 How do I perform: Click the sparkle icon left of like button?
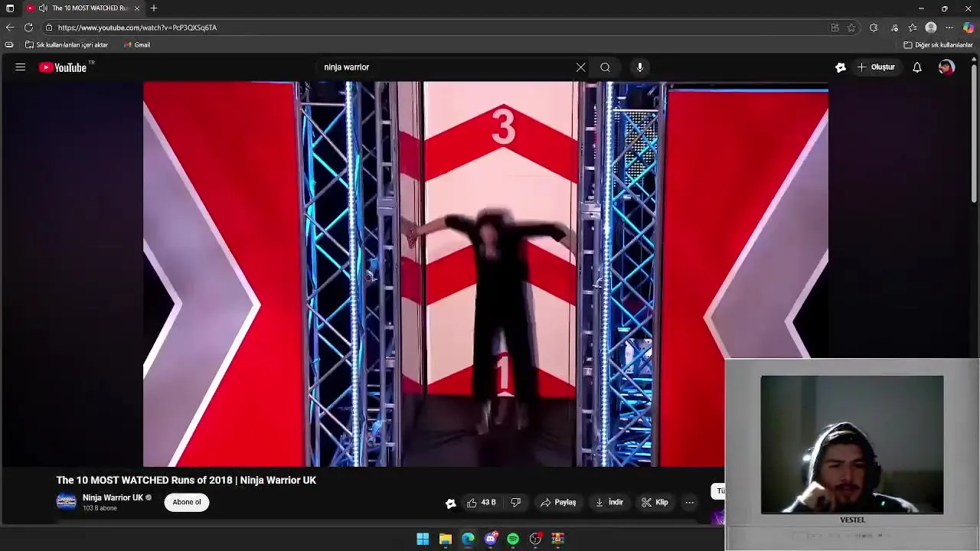point(450,503)
